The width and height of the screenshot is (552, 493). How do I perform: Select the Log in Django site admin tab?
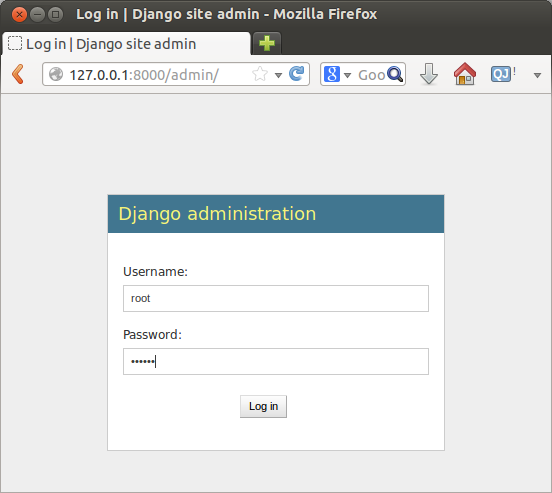click(127, 44)
